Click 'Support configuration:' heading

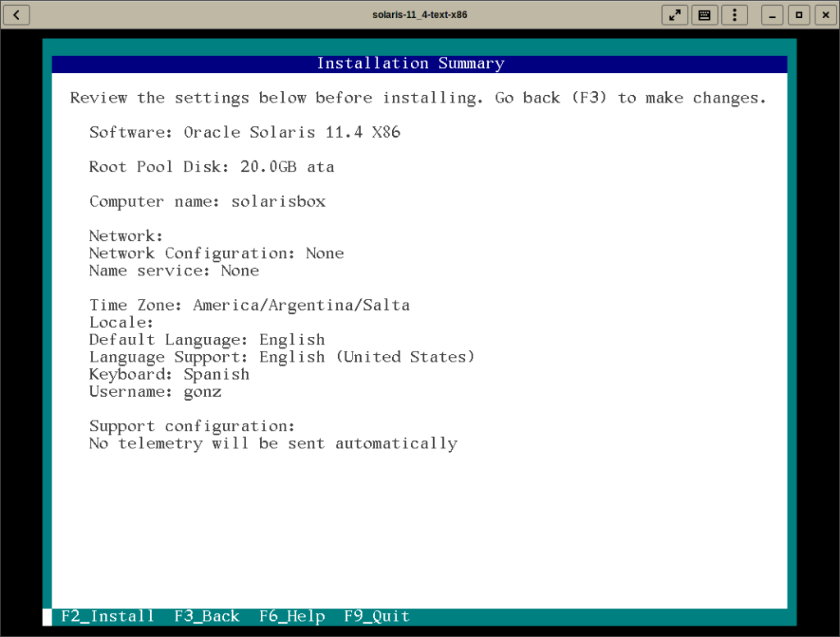pos(192,426)
